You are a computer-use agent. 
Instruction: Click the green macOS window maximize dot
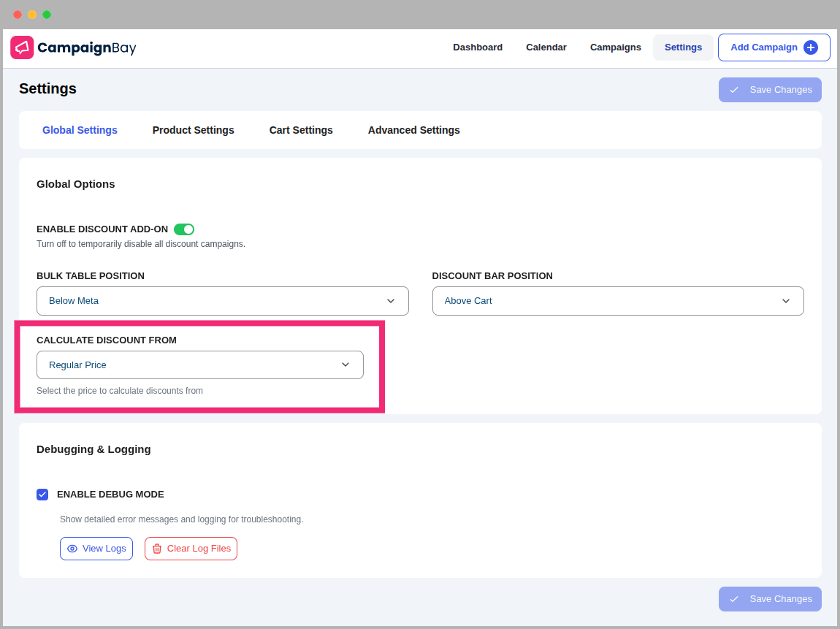point(47,15)
